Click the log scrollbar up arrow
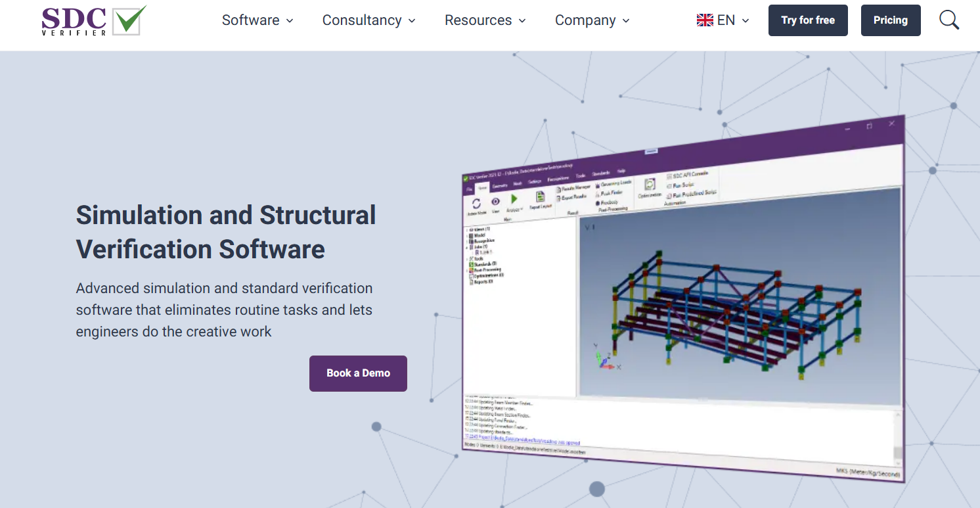 point(898,415)
